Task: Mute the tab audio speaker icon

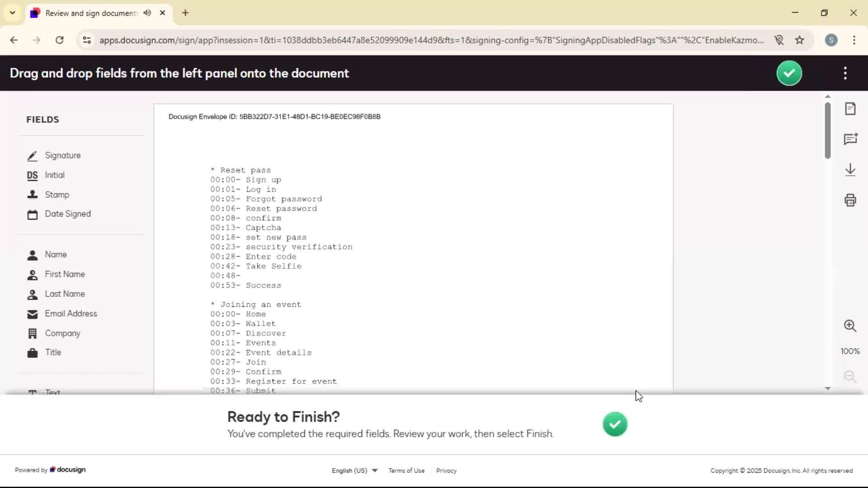Action: coord(147,13)
